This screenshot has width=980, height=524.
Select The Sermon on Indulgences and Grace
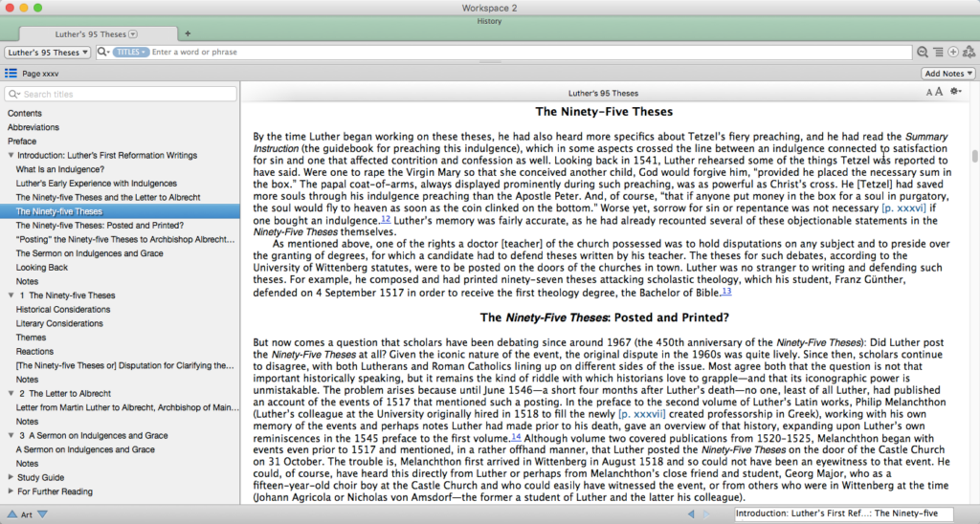(89, 253)
